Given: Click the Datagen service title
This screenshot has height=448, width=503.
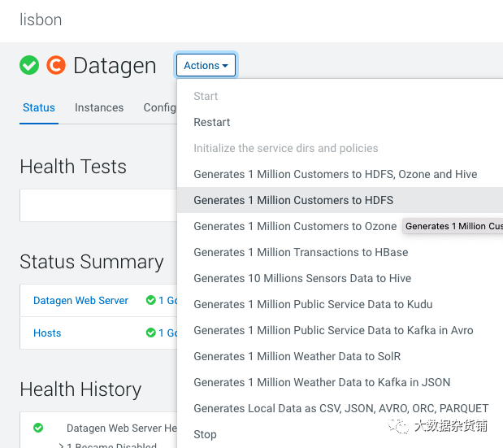Looking at the screenshot, I should point(115,66).
